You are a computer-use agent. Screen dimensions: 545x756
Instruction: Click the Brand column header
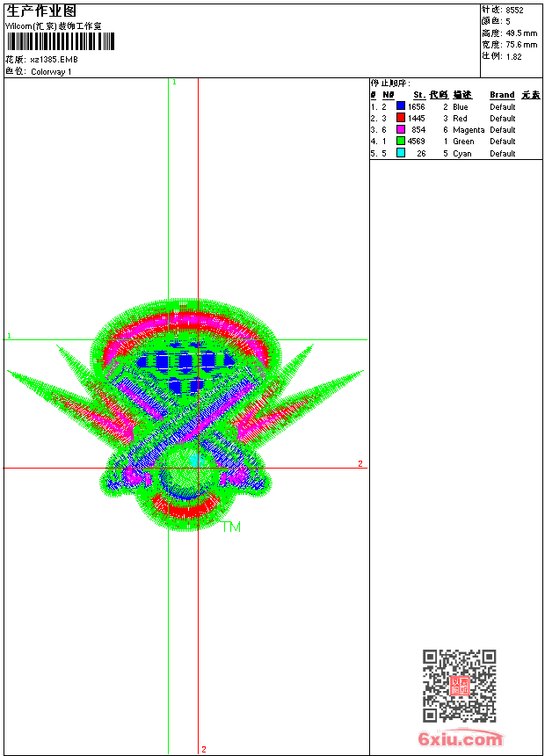coord(502,95)
